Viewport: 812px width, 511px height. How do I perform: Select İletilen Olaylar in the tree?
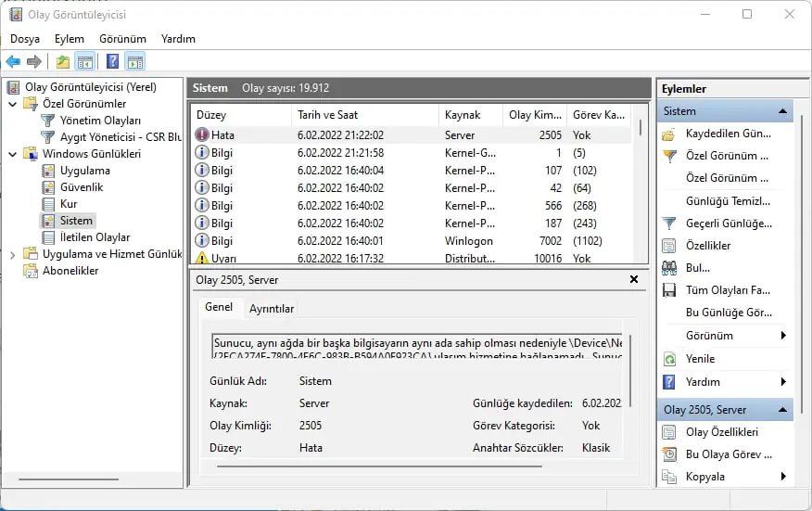click(95, 237)
